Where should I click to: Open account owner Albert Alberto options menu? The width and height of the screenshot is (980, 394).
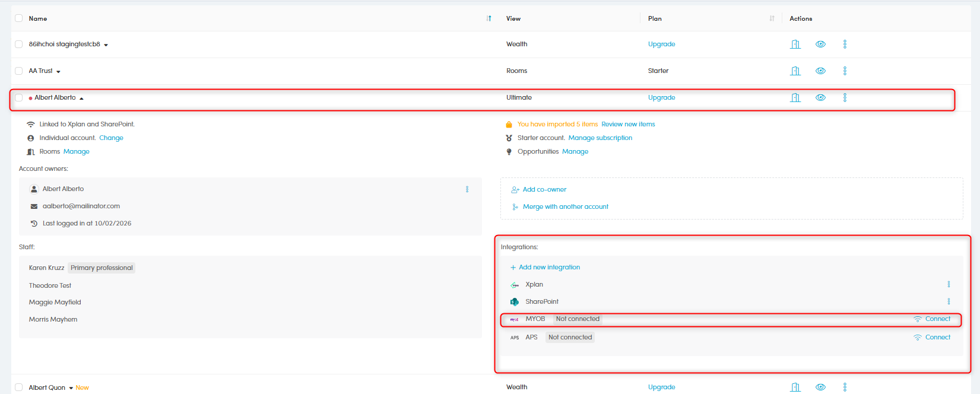(467, 189)
